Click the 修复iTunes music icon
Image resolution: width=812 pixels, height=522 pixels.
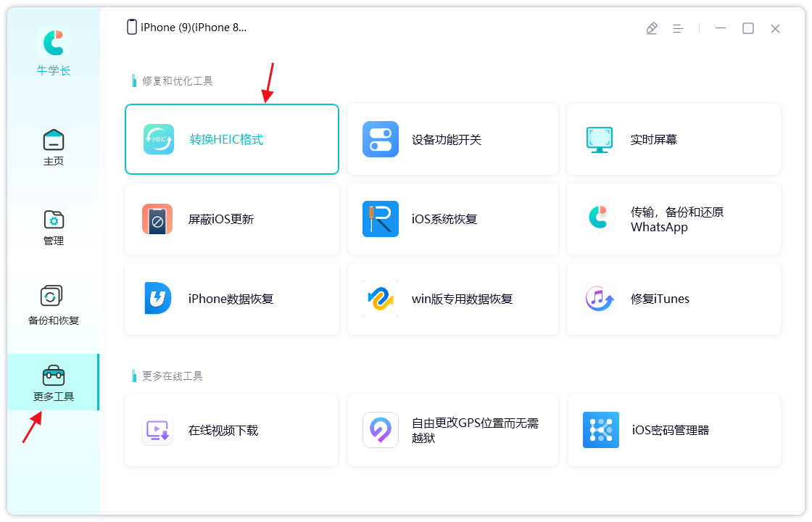(599, 299)
